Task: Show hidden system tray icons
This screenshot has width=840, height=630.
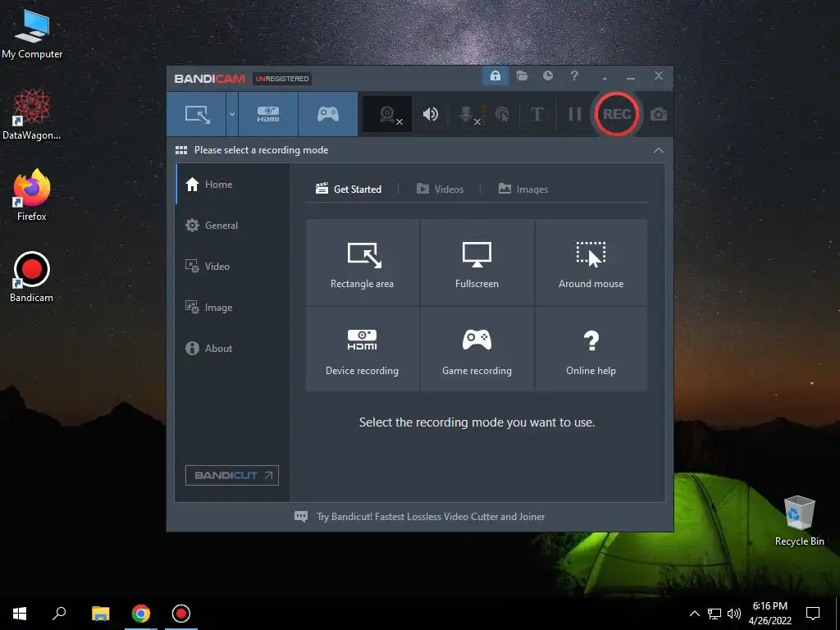Action: tap(694, 614)
